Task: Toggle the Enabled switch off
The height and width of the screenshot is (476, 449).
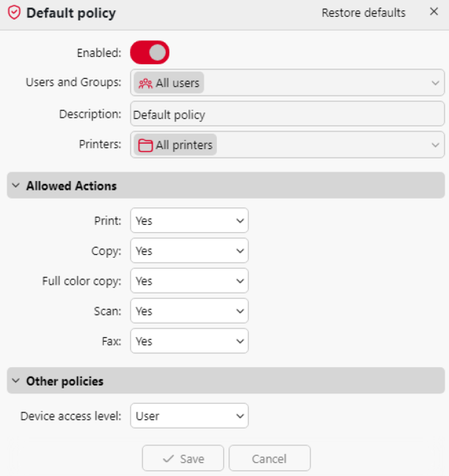Action: point(150,53)
